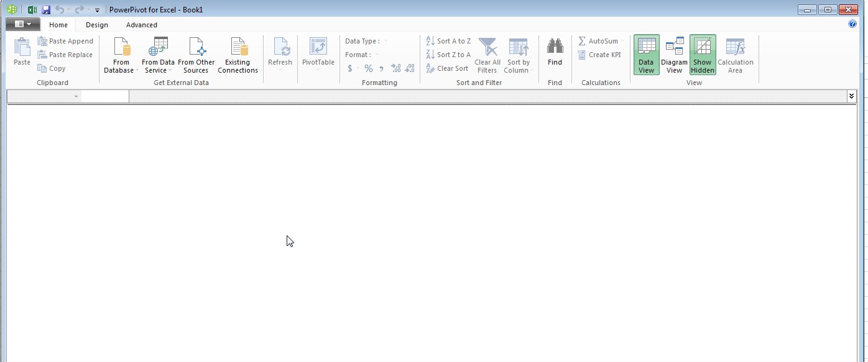Click Create KPI

pyautogui.click(x=599, y=55)
